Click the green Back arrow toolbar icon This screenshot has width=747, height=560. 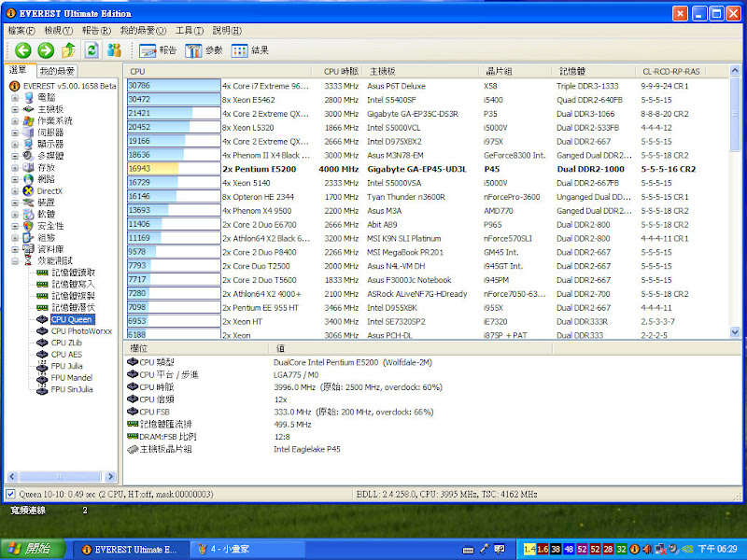coord(22,50)
